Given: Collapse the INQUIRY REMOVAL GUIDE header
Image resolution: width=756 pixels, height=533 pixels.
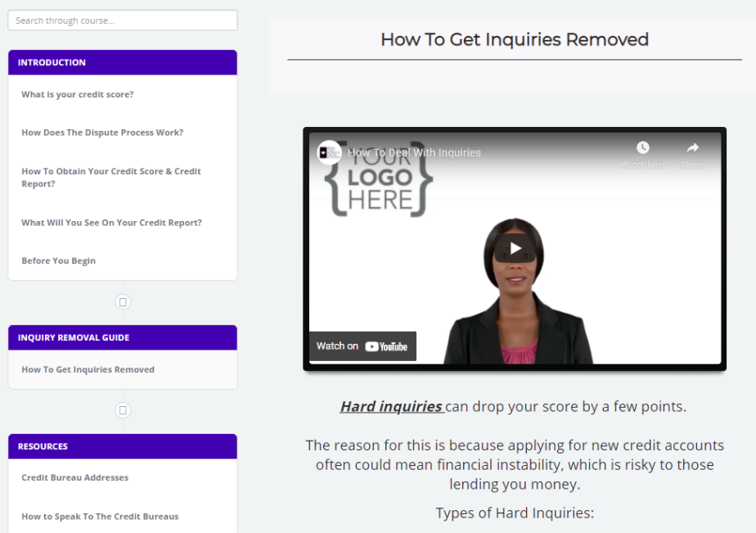Looking at the screenshot, I should pyautogui.click(x=123, y=337).
